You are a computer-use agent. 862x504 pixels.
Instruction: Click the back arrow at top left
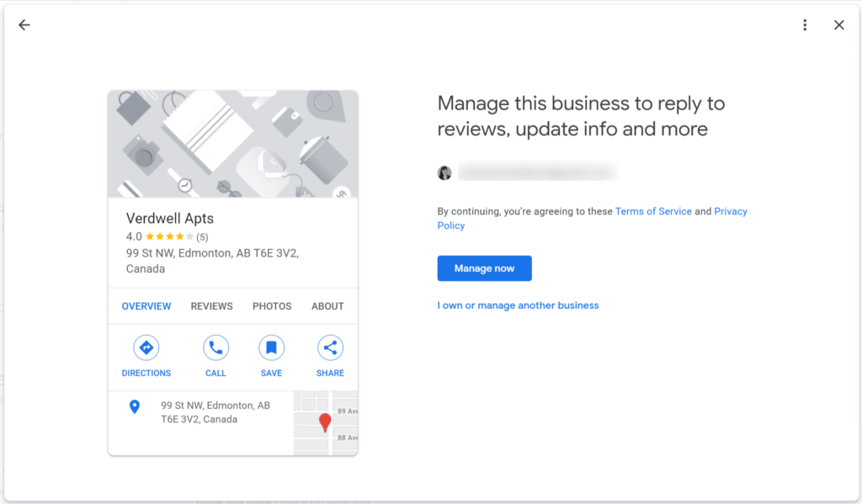click(24, 25)
